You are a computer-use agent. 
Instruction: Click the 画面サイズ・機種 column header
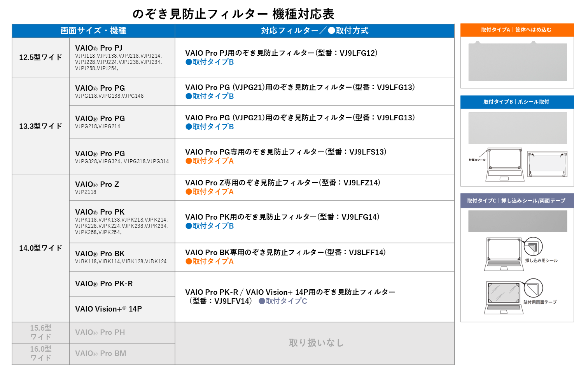[93, 31]
